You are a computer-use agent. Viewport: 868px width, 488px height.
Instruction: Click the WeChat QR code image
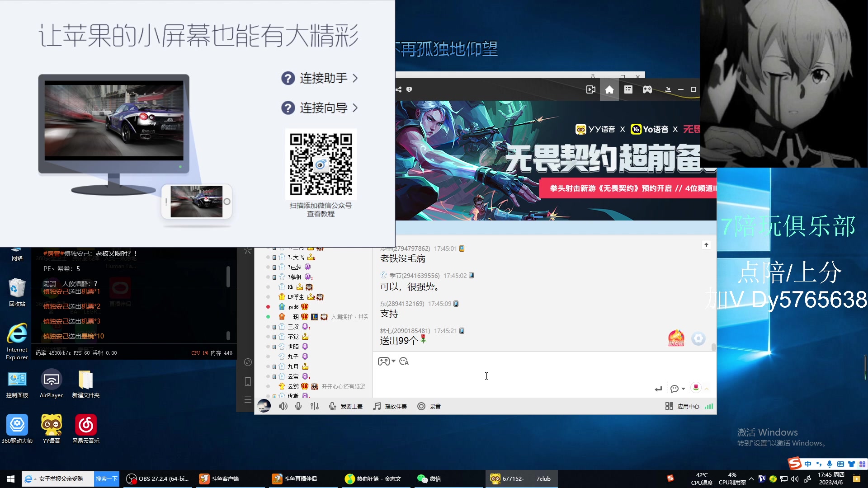coord(321,164)
